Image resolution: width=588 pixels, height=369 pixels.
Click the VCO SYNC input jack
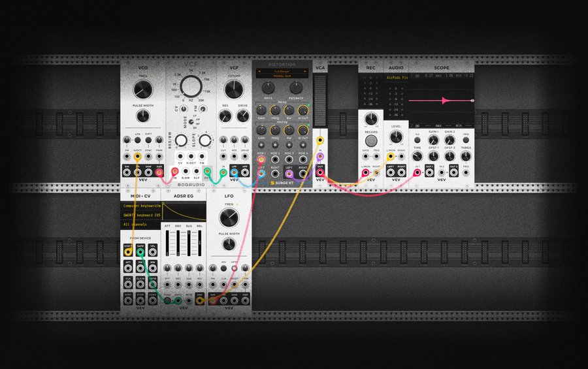(x=148, y=157)
